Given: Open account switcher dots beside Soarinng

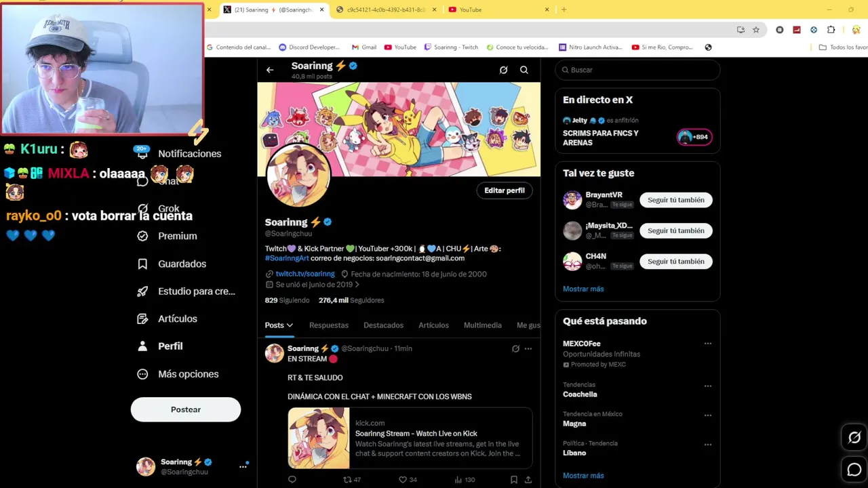Looking at the screenshot, I should tap(243, 466).
